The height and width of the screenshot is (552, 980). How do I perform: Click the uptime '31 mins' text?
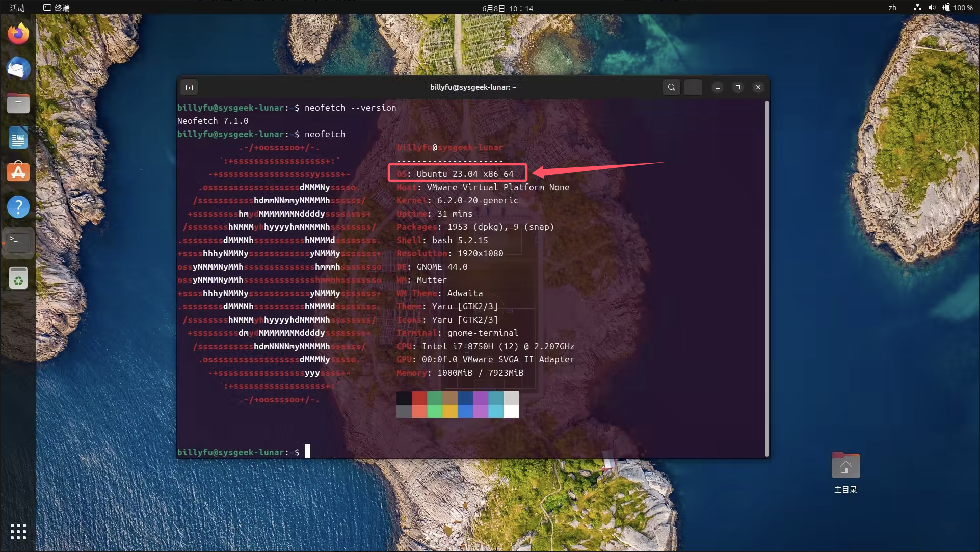pyautogui.click(x=455, y=214)
